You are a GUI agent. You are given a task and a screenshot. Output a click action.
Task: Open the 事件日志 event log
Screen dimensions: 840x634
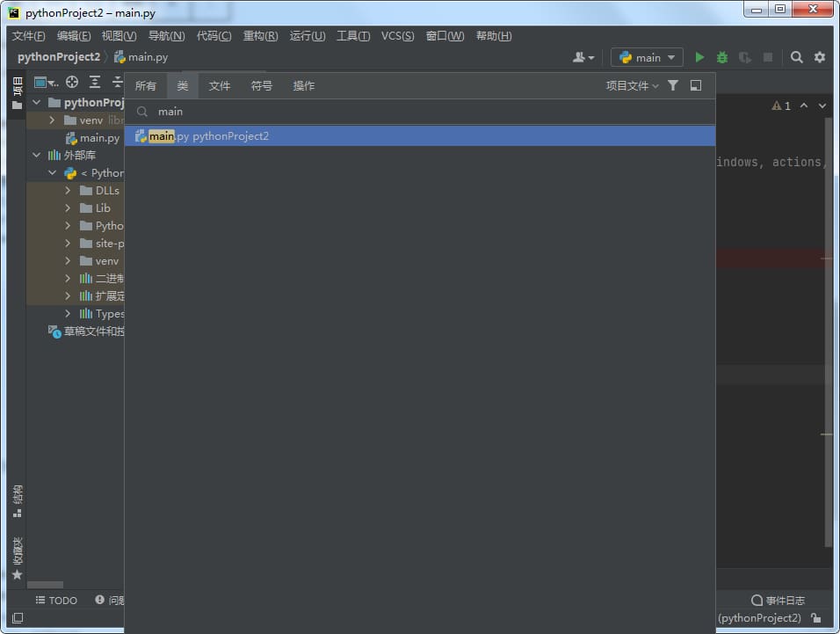[778, 601]
